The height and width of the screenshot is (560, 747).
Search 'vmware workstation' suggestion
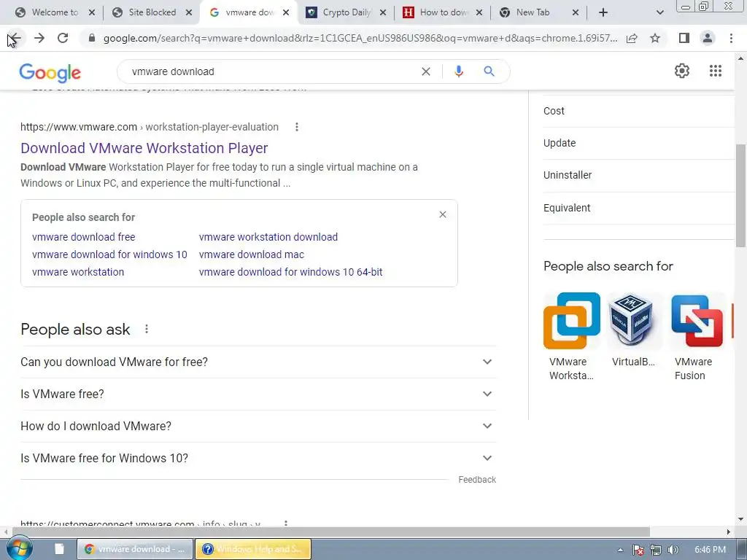click(x=78, y=273)
